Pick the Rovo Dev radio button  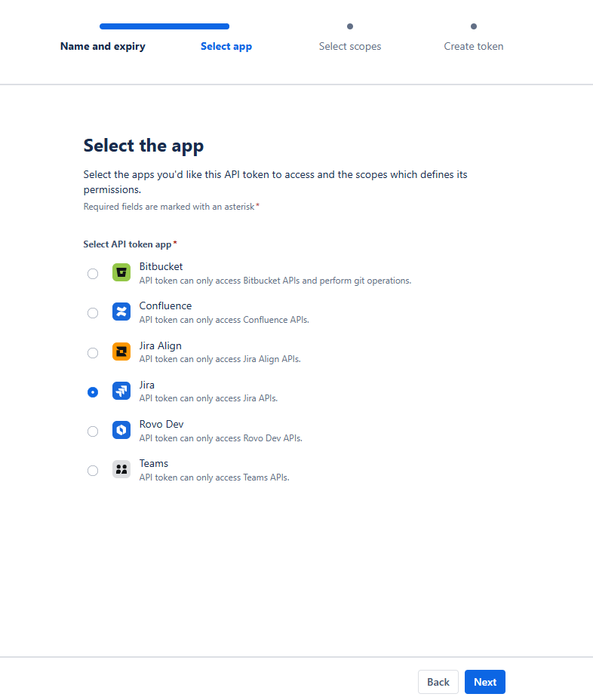click(93, 431)
